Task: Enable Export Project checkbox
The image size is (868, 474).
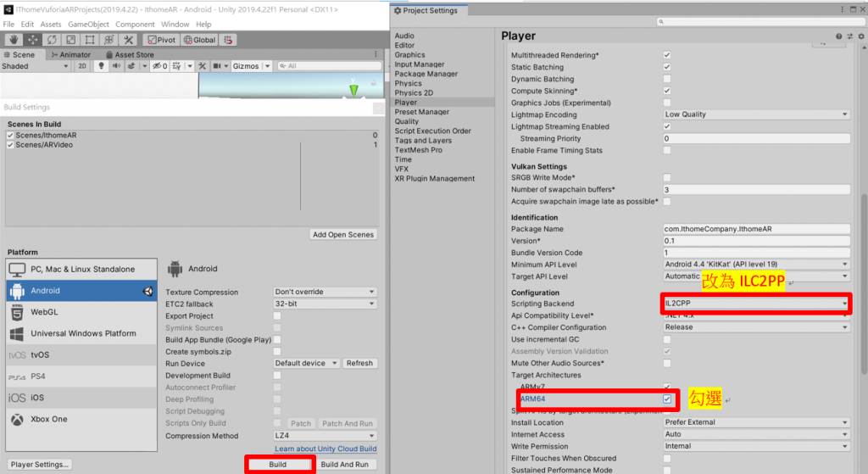Action: pyautogui.click(x=277, y=315)
